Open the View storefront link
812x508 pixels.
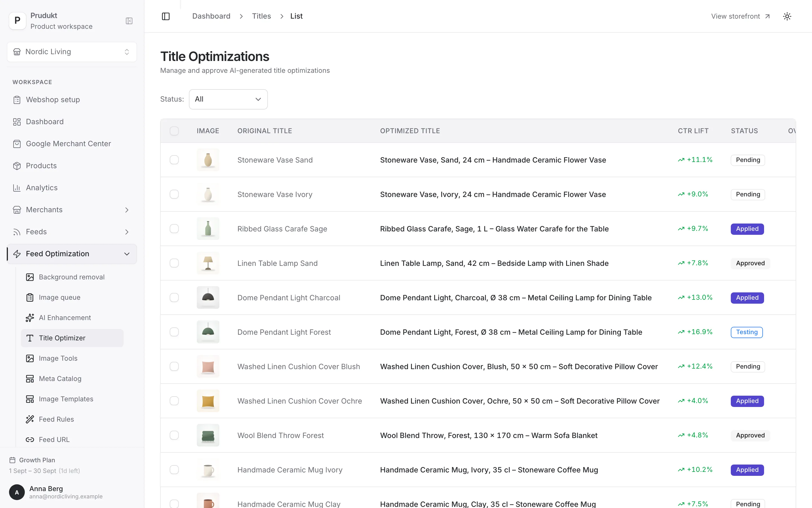coord(741,16)
